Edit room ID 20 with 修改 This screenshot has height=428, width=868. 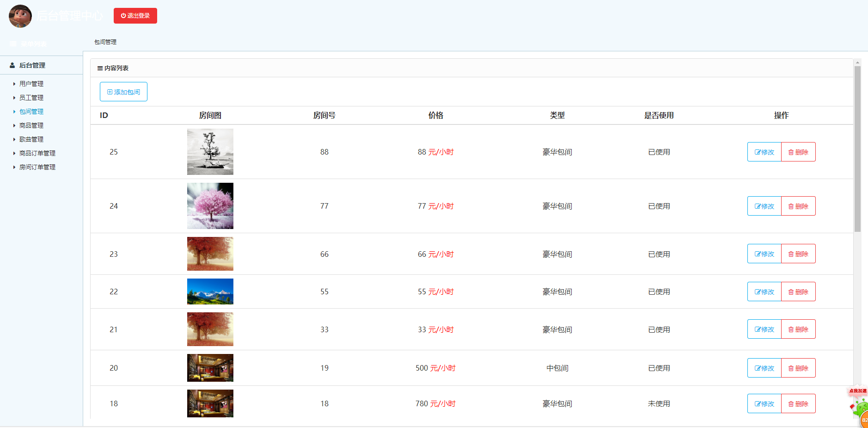point(764,368)
